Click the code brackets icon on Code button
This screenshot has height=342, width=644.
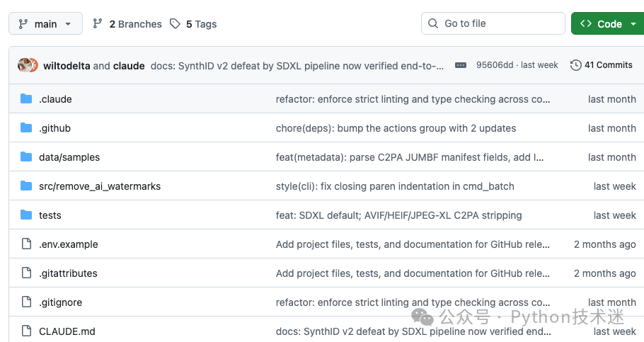click(586, 23)
